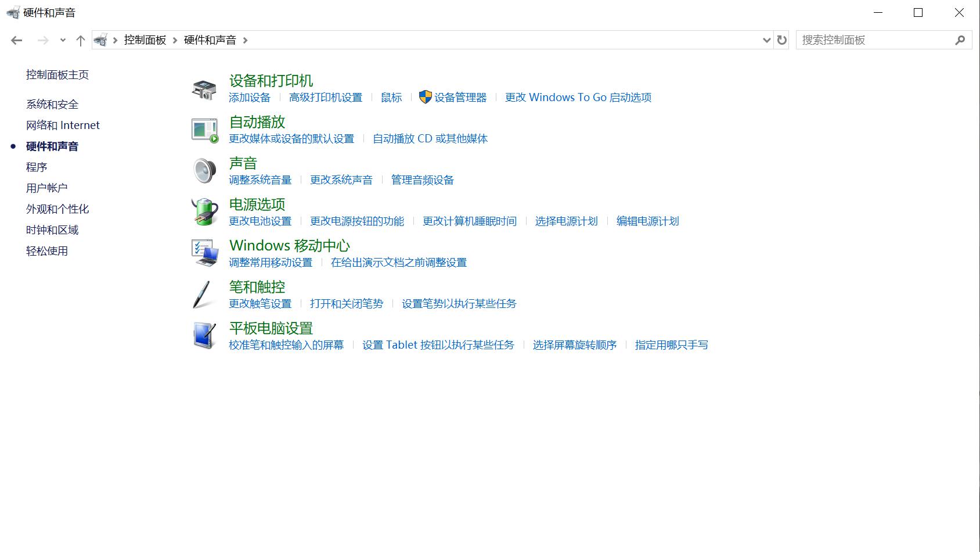Refresh the control panel view
980x552 pixels.
coord(782,40)
